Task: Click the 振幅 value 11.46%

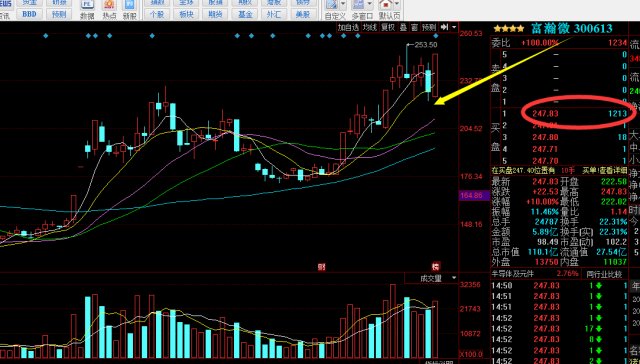Action: (x=545, y=212)
